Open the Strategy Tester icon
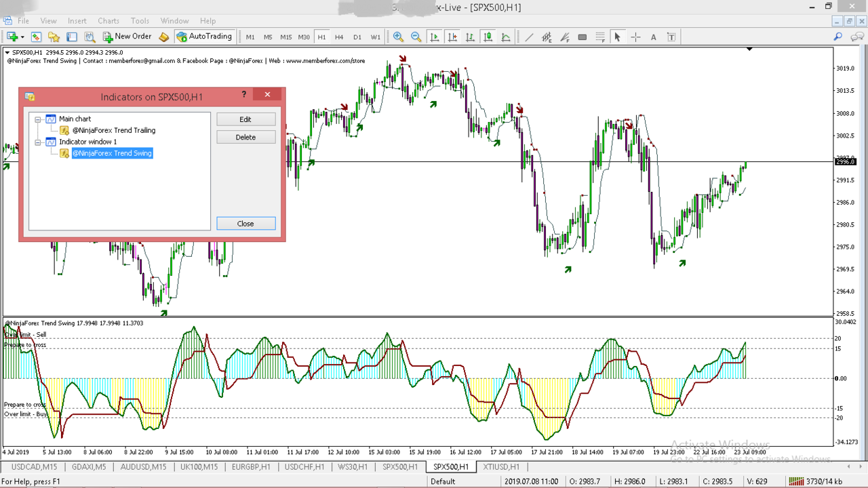This screenshot has height=488, width=868. point(90,37)
